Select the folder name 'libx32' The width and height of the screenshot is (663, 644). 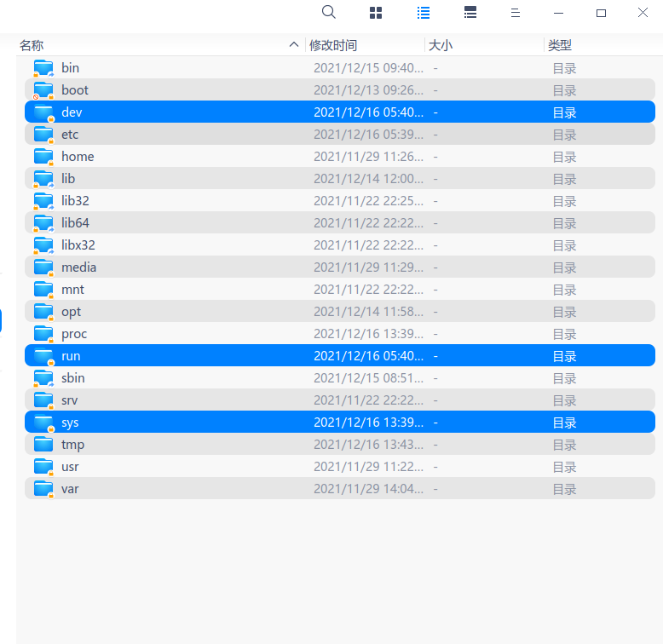click(78, 245)
